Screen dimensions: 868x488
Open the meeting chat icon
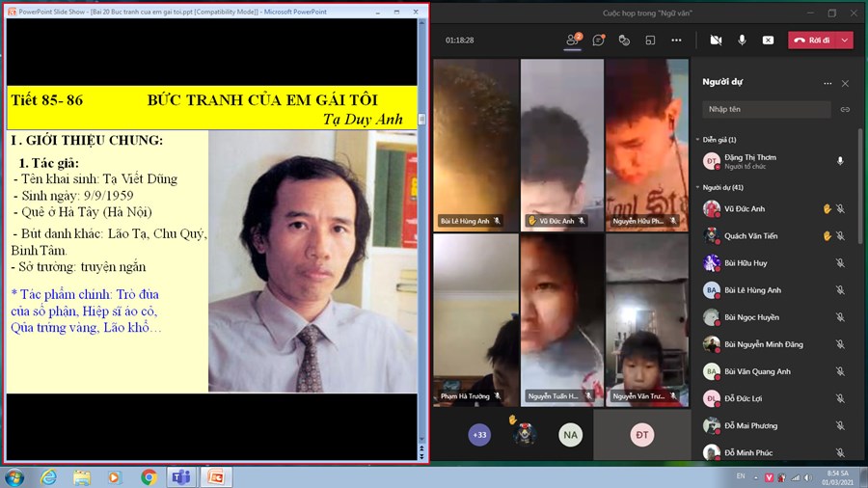tap(598, 41)
